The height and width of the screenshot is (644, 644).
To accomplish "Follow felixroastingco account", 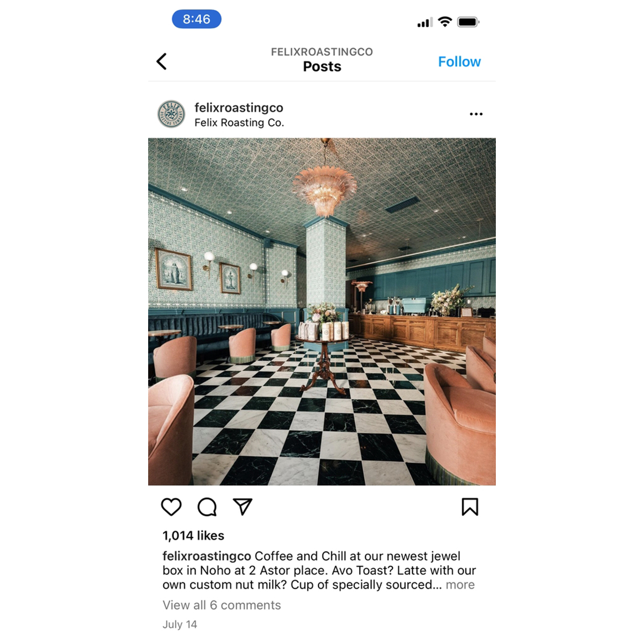I will point(459,62).
